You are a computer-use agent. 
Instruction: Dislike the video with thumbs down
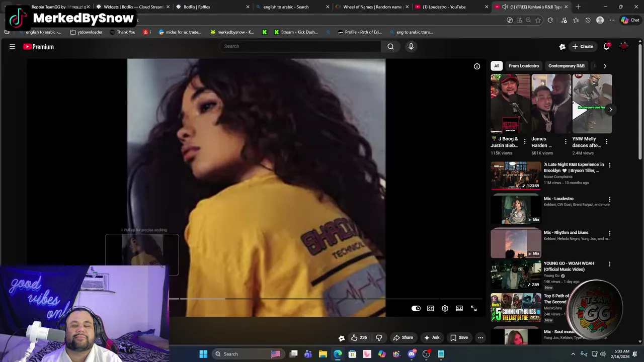(x=379, y=337)
